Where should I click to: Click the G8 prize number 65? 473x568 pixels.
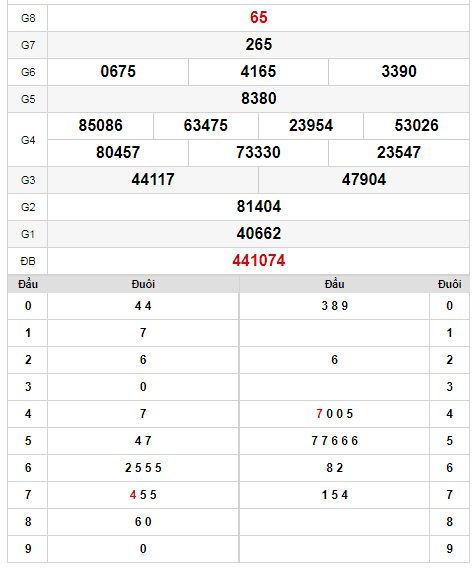point(258,18)
